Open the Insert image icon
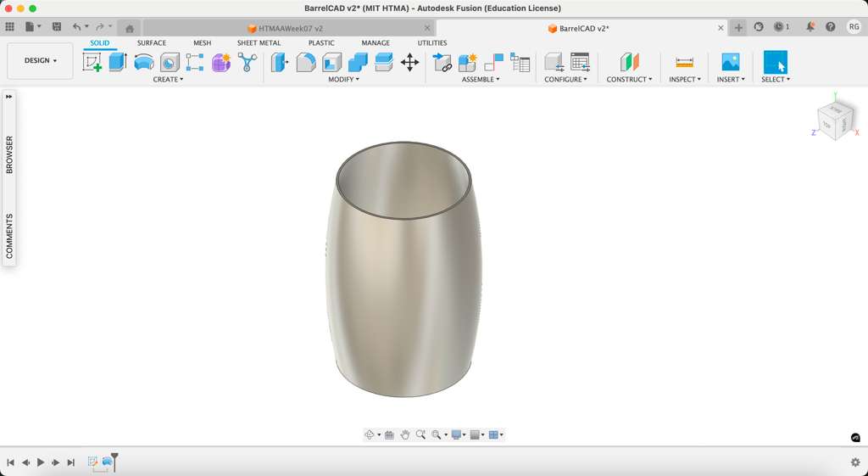The image size is (868, 476). [x=730, y=62]
